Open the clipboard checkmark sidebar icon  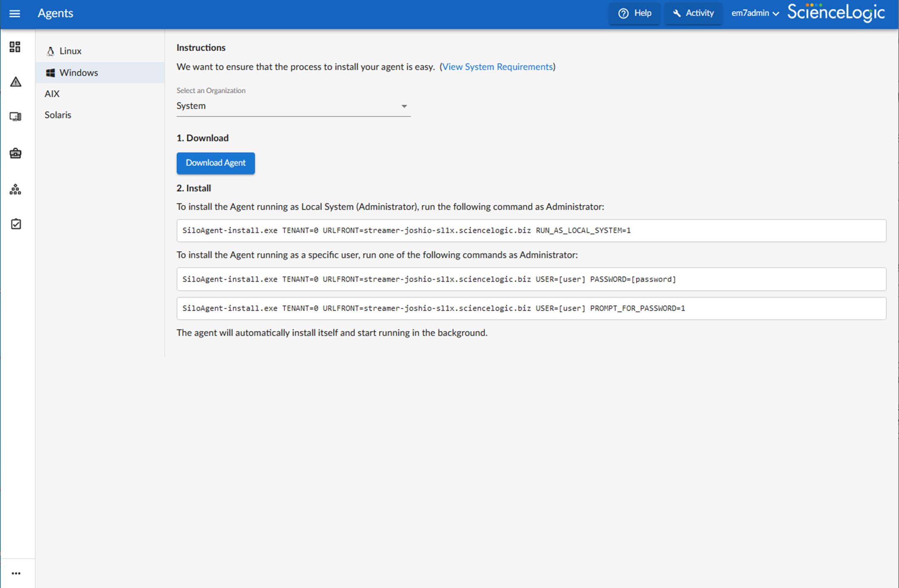pos(16,224)
